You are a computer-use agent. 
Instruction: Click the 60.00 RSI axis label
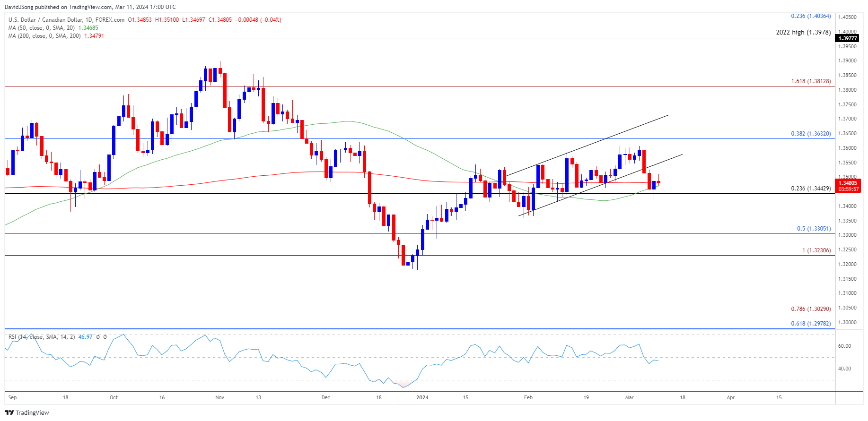pos(844,346)
